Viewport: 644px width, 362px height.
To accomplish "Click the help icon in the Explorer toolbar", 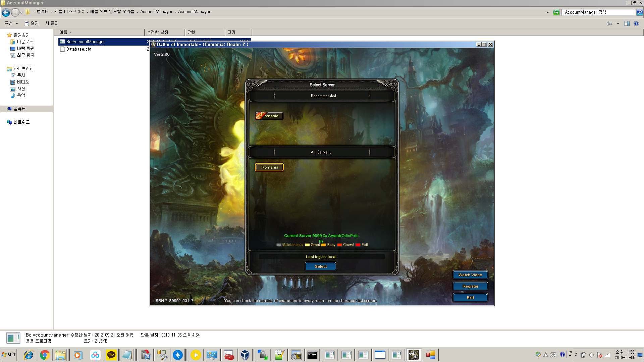I will [x=636, y=23].
